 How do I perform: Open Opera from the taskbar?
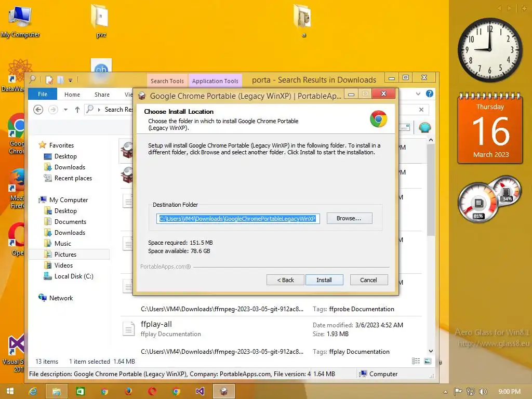coord(152,391)
